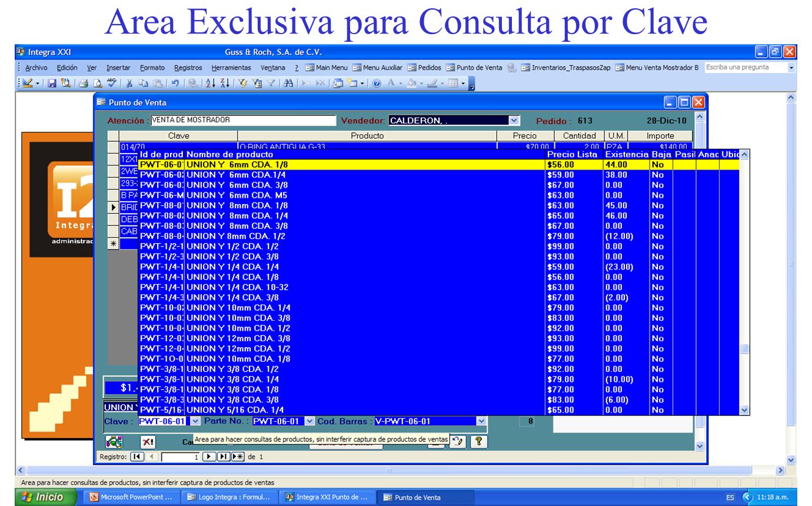Click the Punto de Venta toolbar button
The image size is (812, 506).
coord(474,68)
